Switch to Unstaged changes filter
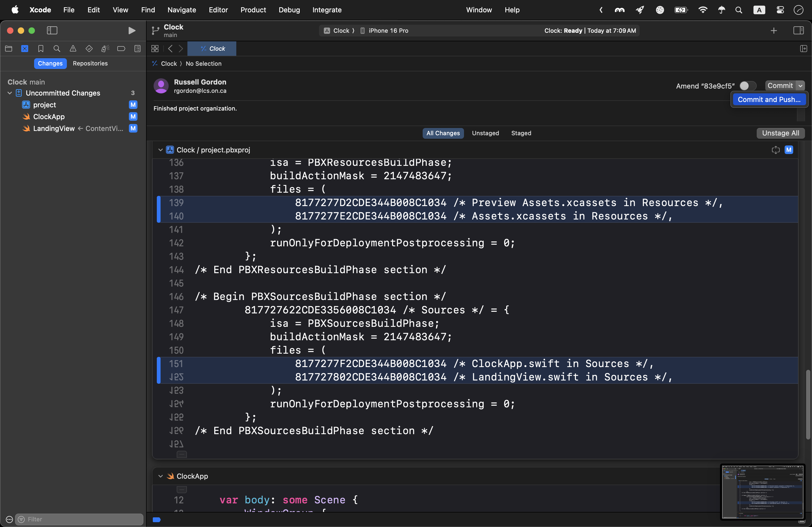Screen dimensions: 812x527 click(x=485, y=133)
